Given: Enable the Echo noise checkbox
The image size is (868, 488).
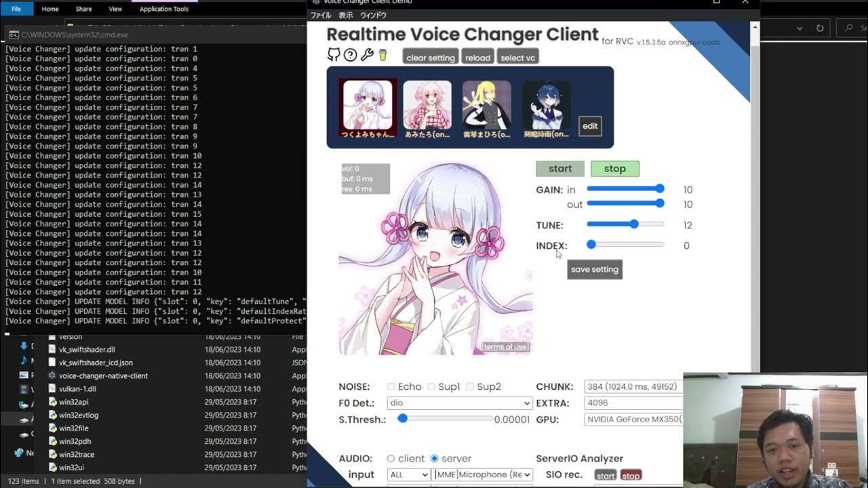Looking at the screenshot, I should click(x=391, y=386).
